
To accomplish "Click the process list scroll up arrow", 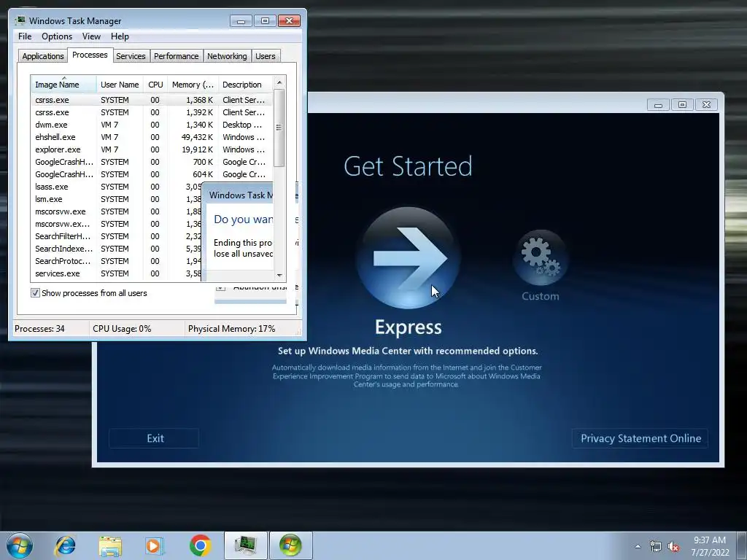I will point(279,82).
